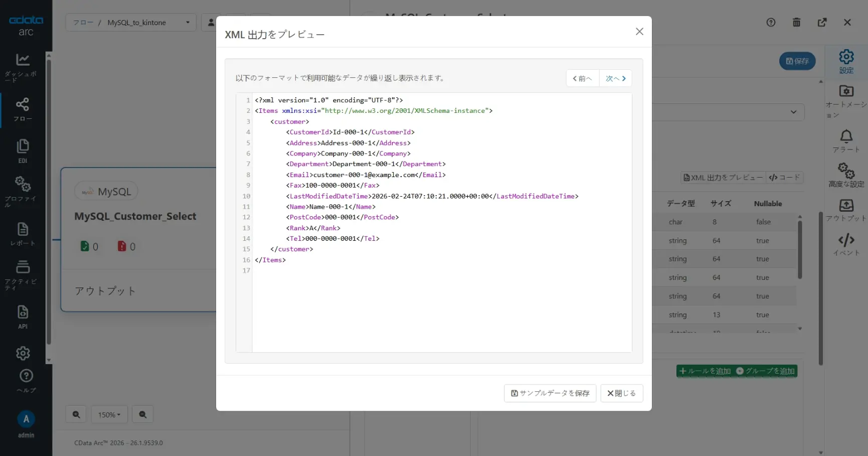Save sample data with サンプルデータを保存 button
The image size is (868, 456).
(x=550, y=393)
